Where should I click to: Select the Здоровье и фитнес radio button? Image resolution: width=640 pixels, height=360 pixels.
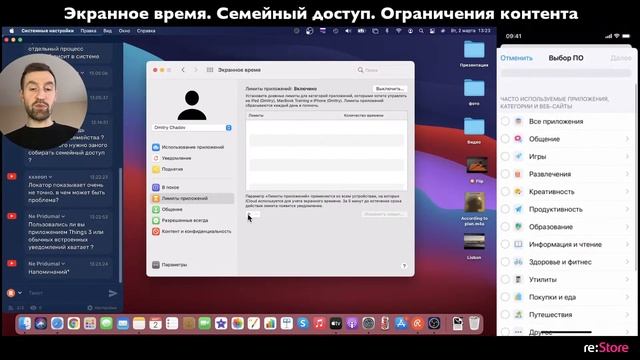point(505,262)
